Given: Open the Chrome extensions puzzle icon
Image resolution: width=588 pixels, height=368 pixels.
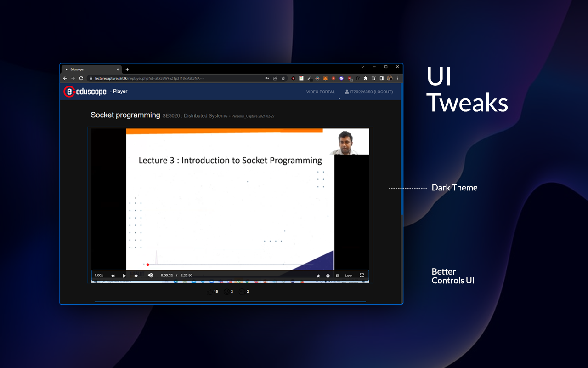Looking at the screenshot, I should (x=366, y=78).
